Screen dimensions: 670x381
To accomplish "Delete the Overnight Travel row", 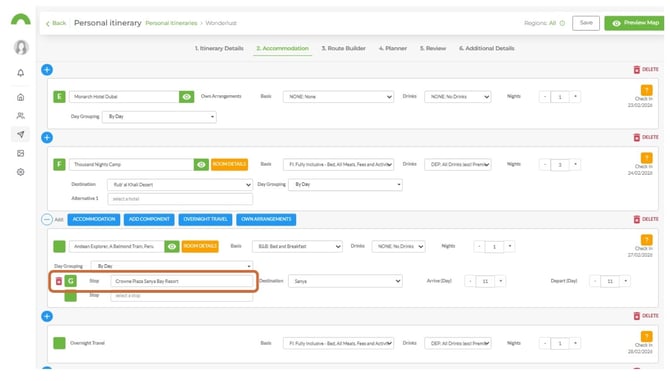I will click(x=646, y=316).
